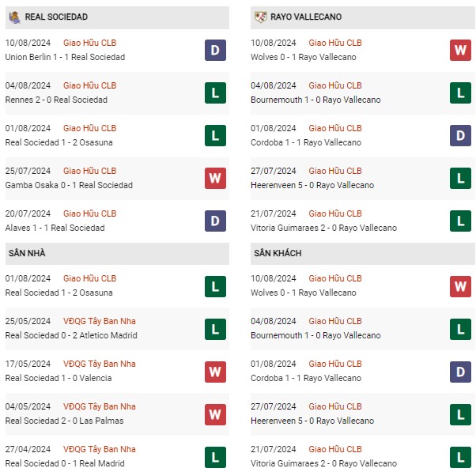The height and width of the screenshot is (472, 476).
Task: Click the Real Sociedad club crest icon
Action: (x=14, y=17)
